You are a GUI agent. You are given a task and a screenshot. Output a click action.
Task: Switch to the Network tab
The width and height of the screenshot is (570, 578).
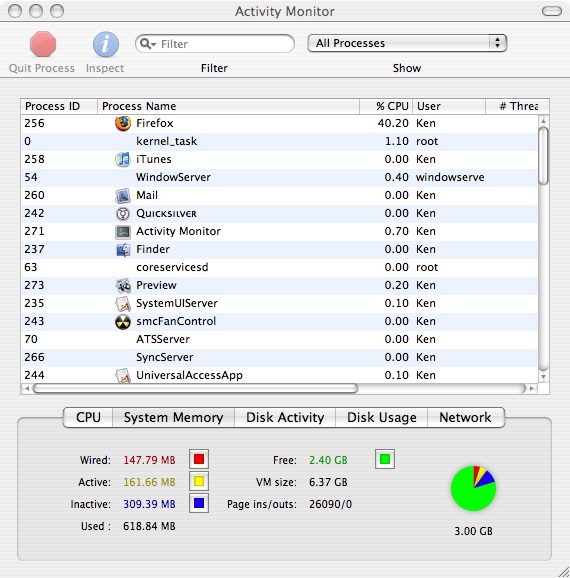[465, 417]
